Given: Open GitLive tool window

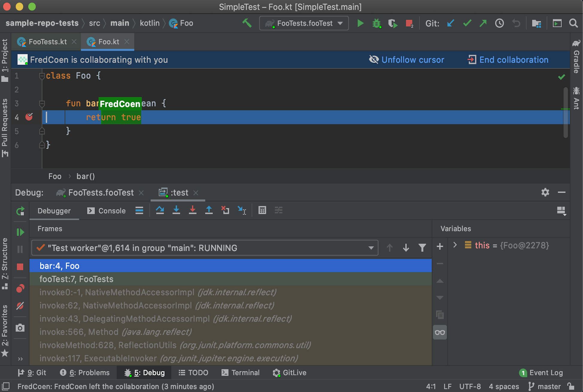Looking at the screenshot, I should [x=289, y=373].
